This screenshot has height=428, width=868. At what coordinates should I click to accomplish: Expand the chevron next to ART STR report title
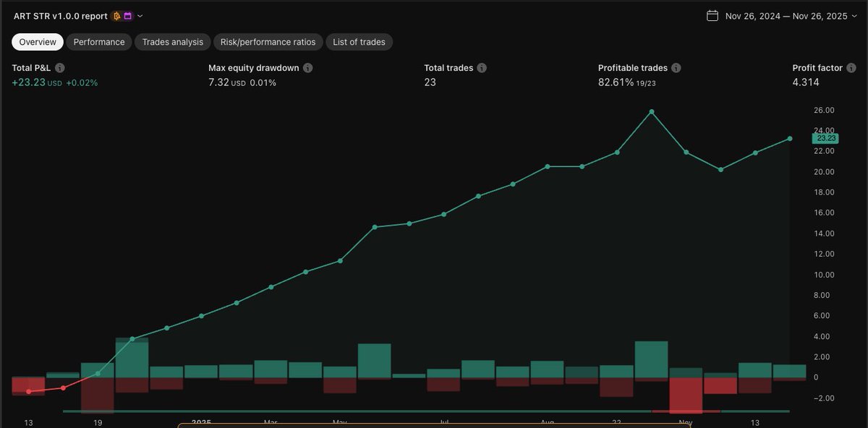140,16
